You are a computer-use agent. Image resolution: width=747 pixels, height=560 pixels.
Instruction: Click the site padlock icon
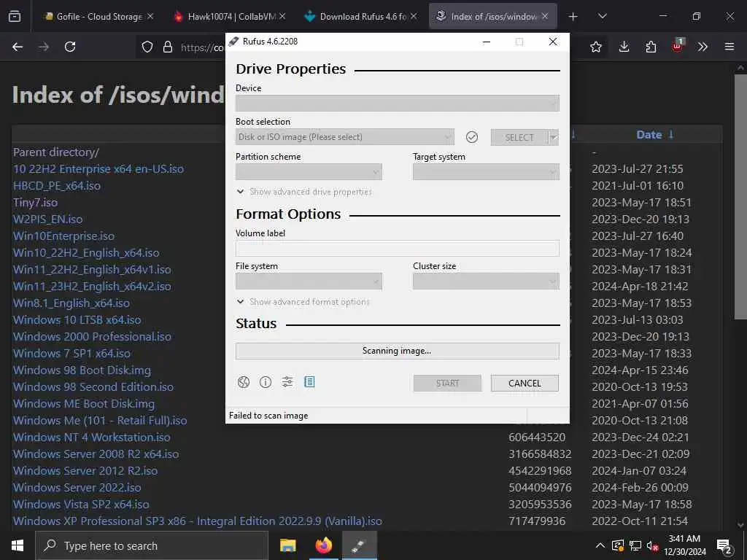(x=168, y=47)
